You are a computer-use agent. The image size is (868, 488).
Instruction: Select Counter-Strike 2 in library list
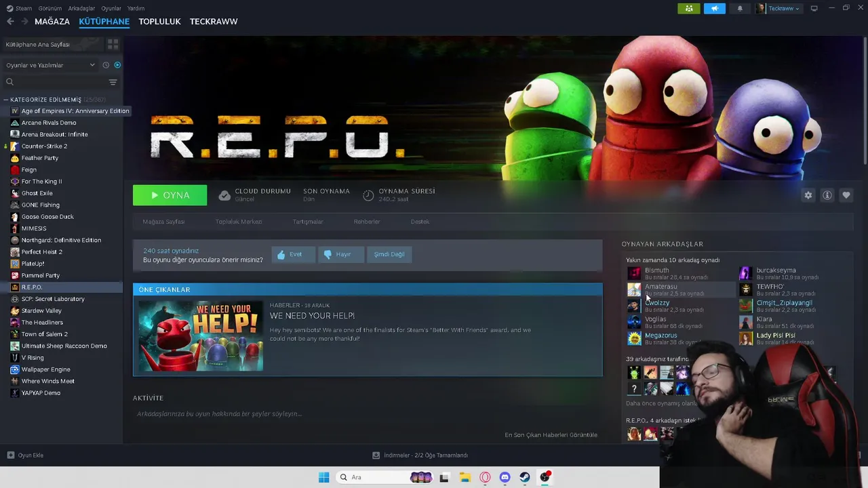coord(44,146)
